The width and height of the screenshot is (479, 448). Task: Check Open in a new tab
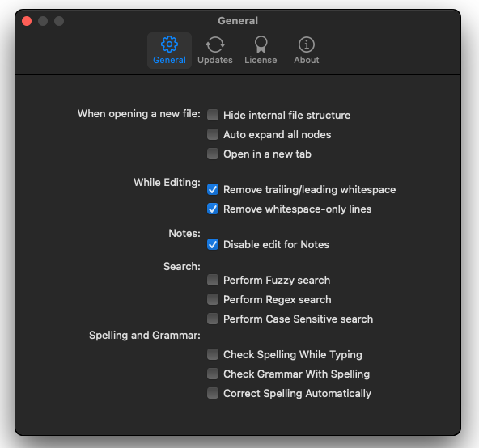pos(213,154)
